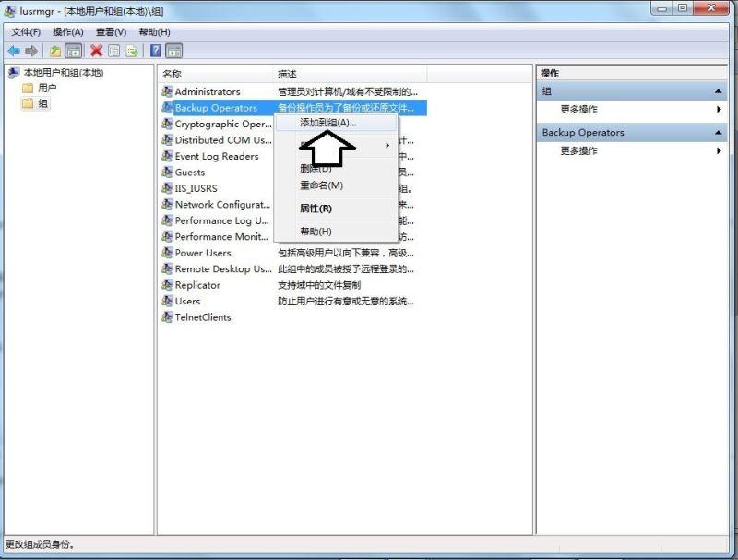Click the export list toolbar icon
The width and height of the screenshot is (738, 560).
[x=130, y=50]
